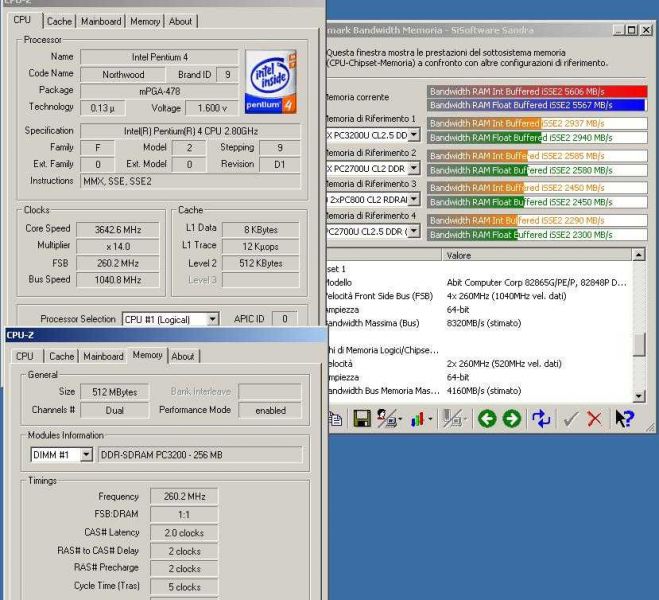Viewport: 659px width, 600px height.
Task: Click the bar chart icon in Sandra toolbar
Action: tap(417, 419)
